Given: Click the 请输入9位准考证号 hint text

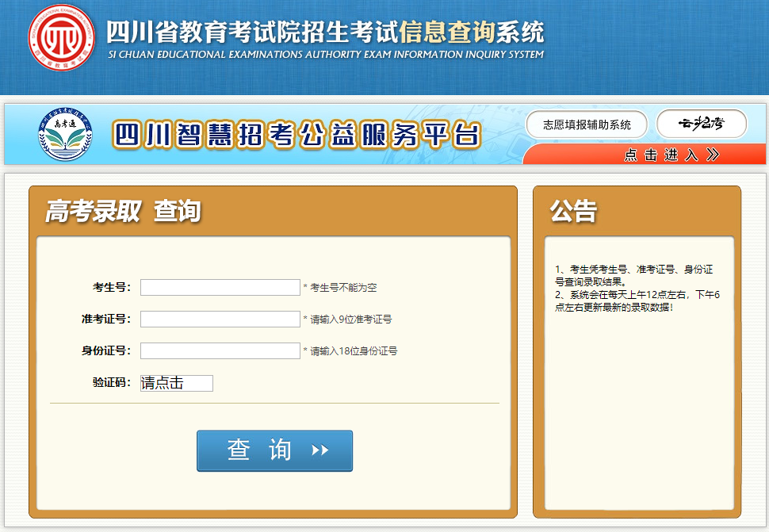Looking at the screenshot, I should pos(350,320).
